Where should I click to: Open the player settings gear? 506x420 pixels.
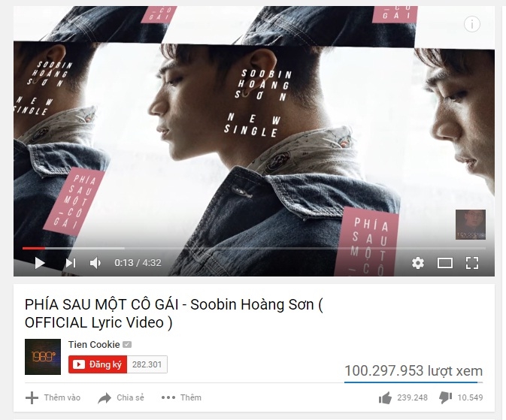pos(418,263)
